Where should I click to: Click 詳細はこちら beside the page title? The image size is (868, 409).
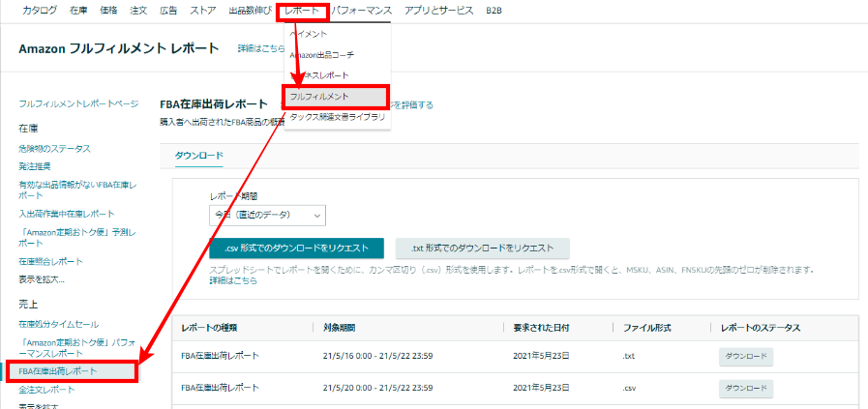[x=254, y=47]
